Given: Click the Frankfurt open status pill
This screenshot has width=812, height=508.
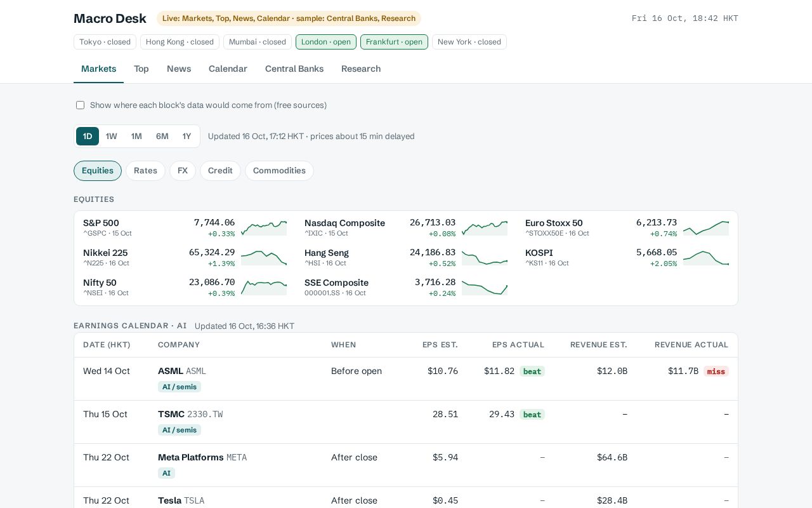Looking at the screenshot, I should point(394,42).
